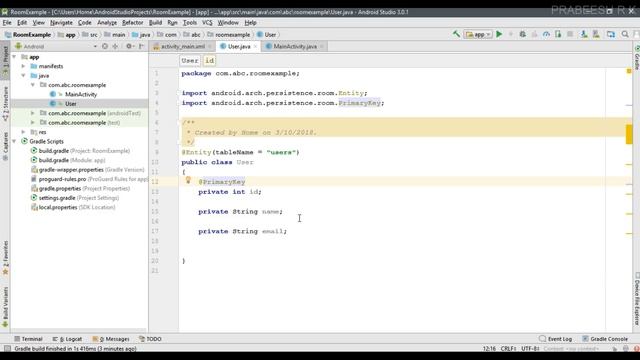Image resolution: width=640 pixels, height=360 pixels.
Task: Click the User breadcrumb above the editor
Action: pos(190,60)
